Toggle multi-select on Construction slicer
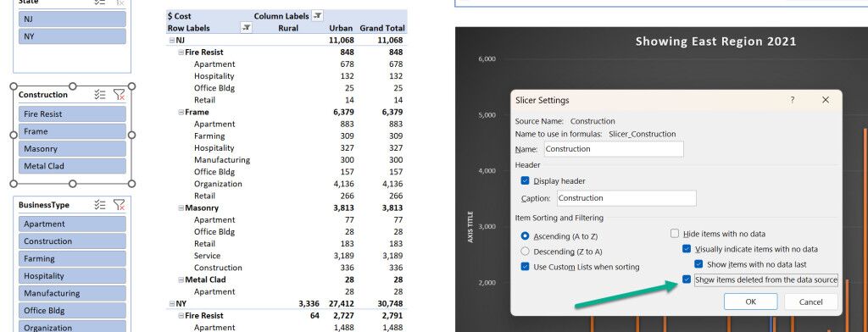Viewport: 868px width, 332px height. (x=100, y=95)
